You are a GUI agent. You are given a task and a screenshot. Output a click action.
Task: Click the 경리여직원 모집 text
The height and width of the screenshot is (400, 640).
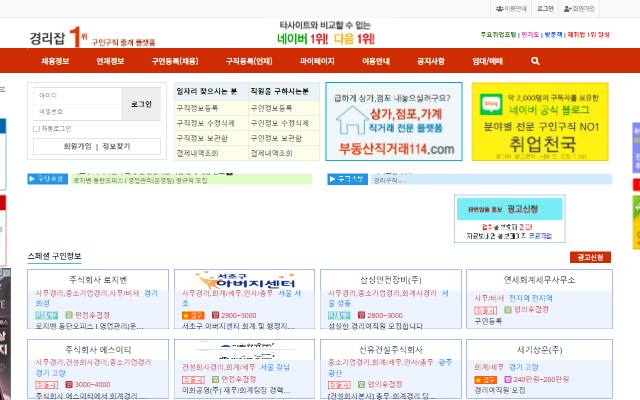[500, 390]
